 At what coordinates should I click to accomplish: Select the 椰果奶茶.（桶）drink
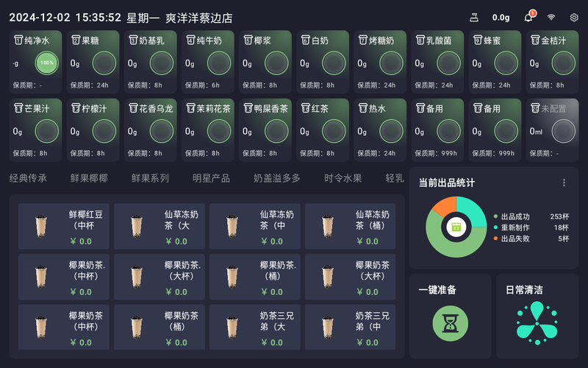[x=255, y=277]
